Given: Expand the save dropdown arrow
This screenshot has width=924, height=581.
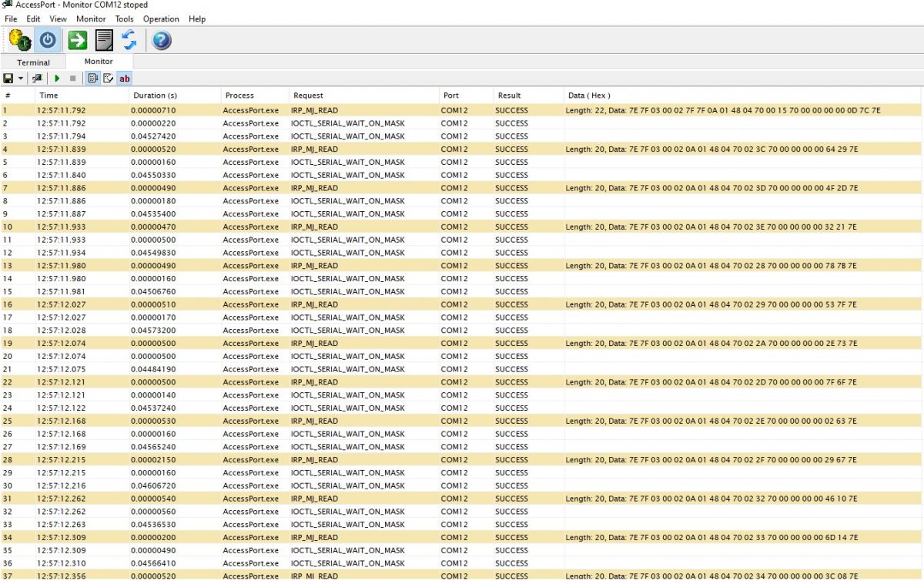Looking at the screenshot, I should pyautogui.click(x=21, y=79).
